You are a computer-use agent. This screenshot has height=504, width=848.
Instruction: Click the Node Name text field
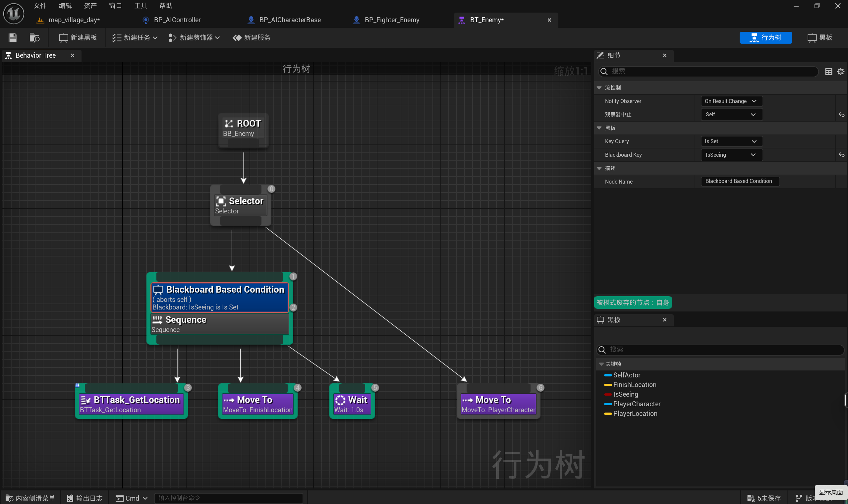pos(740,181)
